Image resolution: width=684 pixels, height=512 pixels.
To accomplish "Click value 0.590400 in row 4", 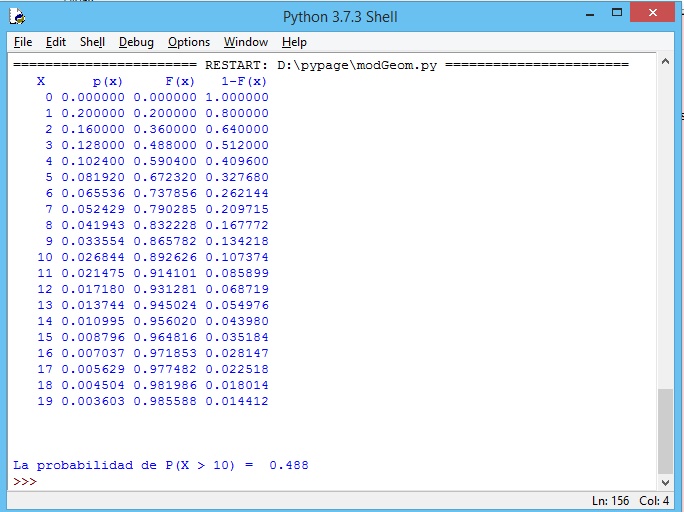I will coord(165,161).
